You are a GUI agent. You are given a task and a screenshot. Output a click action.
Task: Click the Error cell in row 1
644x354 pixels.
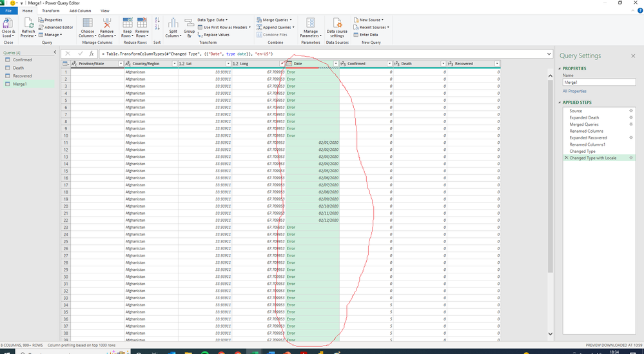[313, 72]
